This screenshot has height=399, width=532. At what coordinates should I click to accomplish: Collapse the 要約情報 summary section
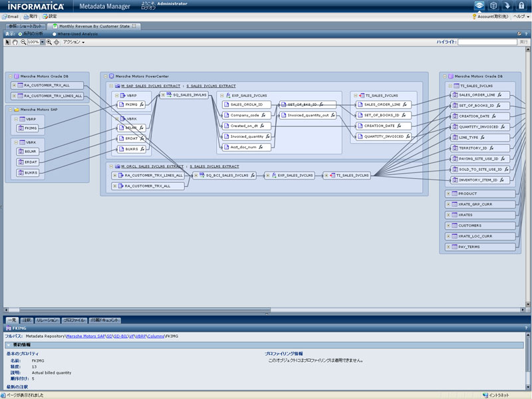[x=8, y=344]
